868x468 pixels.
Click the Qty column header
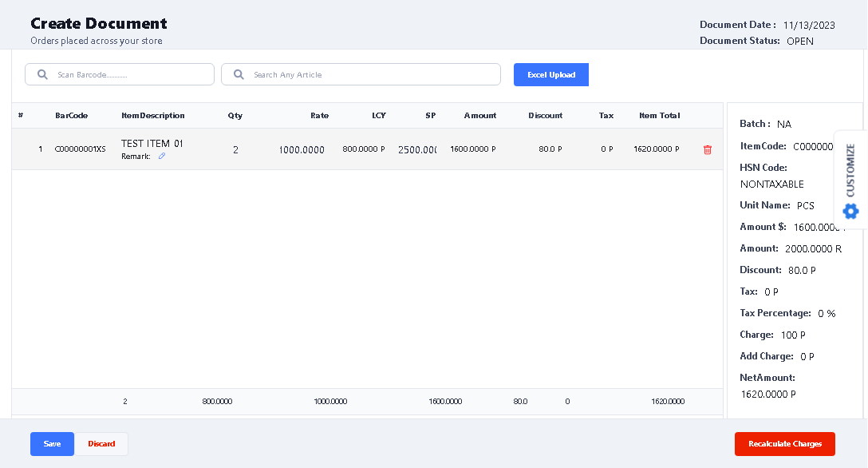pyautogui.click(x=235, y=115)
